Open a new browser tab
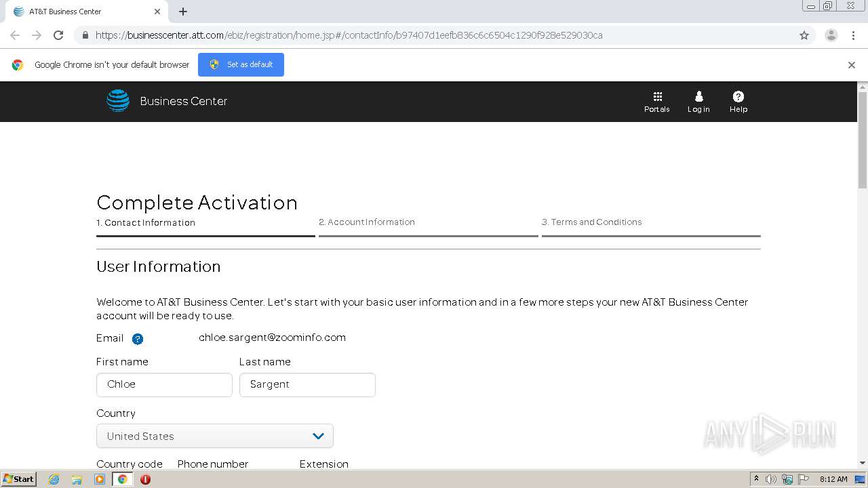 click(183, 12)
